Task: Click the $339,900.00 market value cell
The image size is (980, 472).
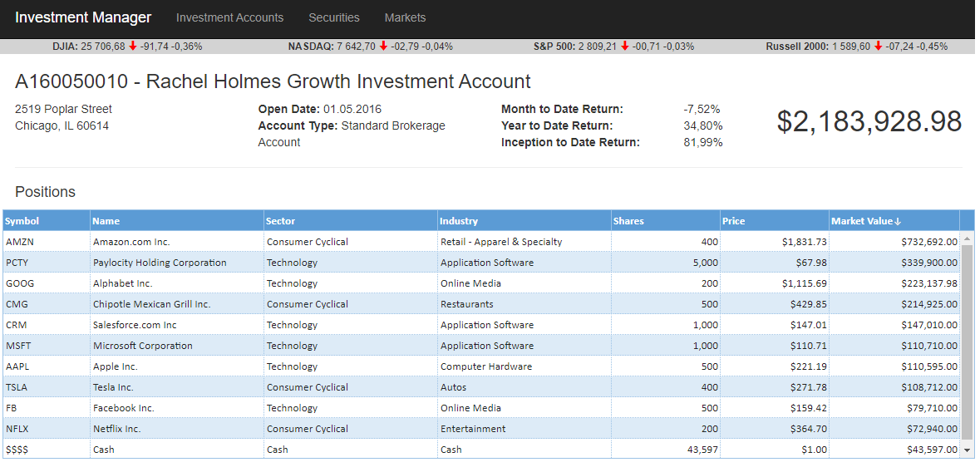Action: click(894, 263)
